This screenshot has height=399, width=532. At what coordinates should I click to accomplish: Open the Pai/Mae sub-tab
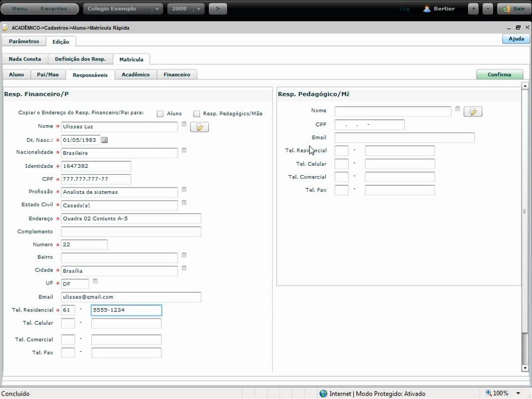pyautogui.click(x=48, y=74)
